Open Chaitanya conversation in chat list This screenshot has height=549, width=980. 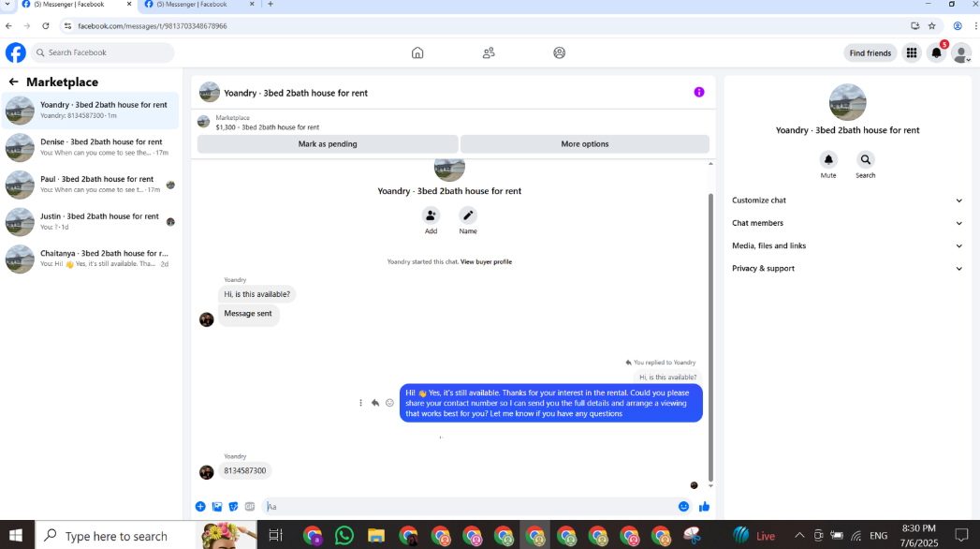tap(91, 259)
